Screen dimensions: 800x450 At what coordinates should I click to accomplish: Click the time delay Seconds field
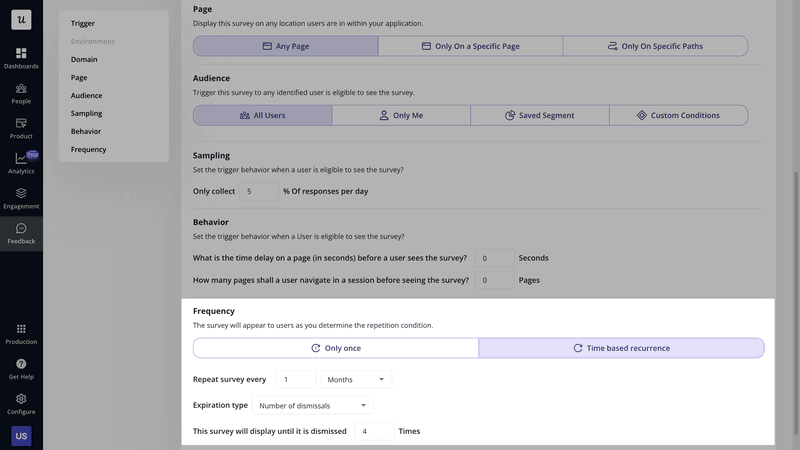(494, 258)
